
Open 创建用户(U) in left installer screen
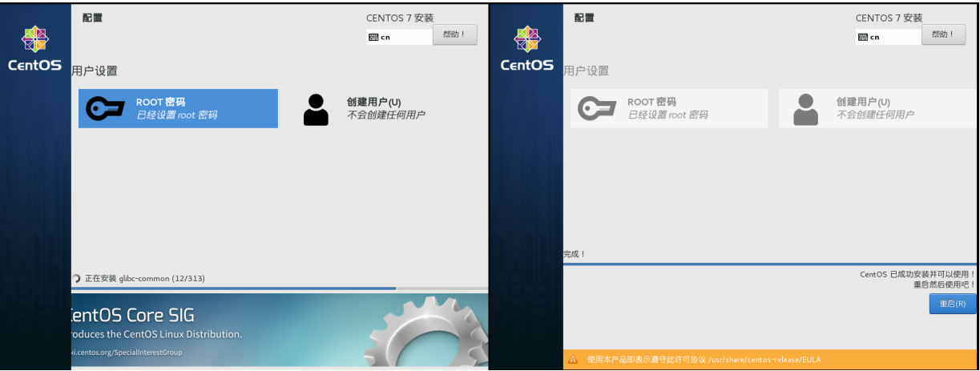(385, 108)
